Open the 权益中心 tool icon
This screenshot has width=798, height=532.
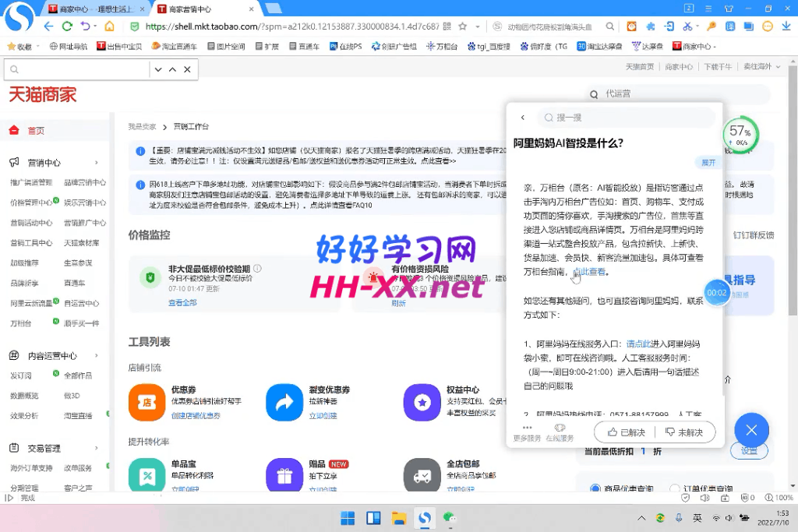point(422,402)
